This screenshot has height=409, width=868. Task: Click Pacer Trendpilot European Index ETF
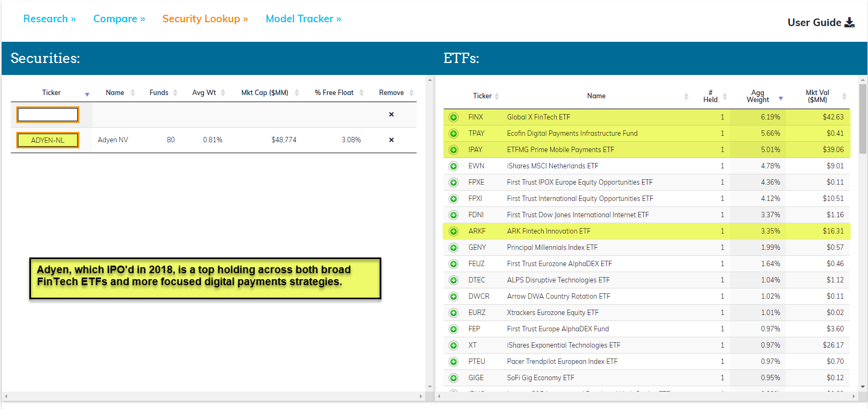pyautogui.click(x=562, y=362)
